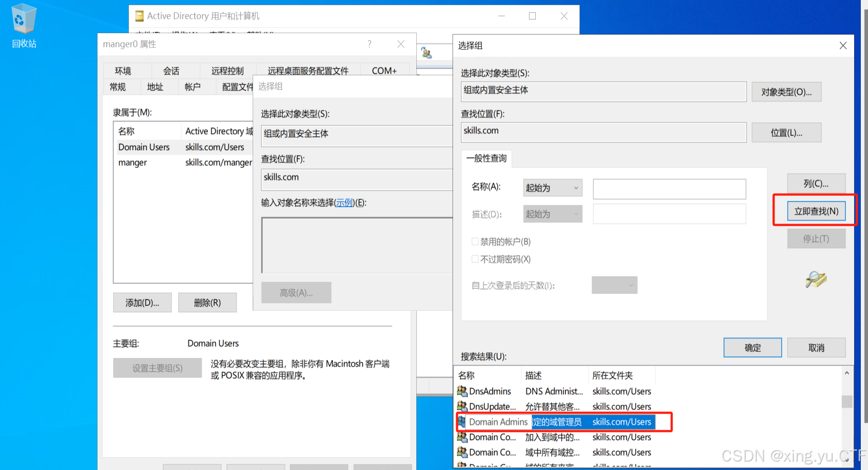Click the search results scrollbar thumb

point(847,401)
